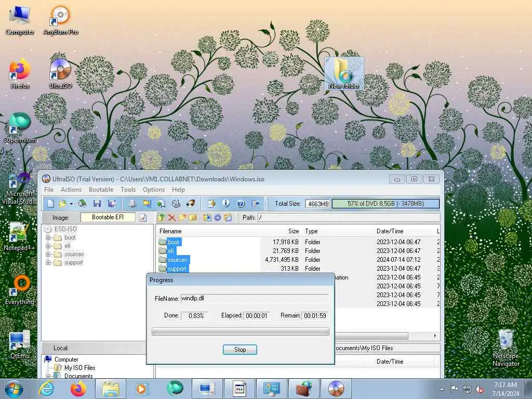Select the Netscape Navigator desktop icon

coord(506,348)
